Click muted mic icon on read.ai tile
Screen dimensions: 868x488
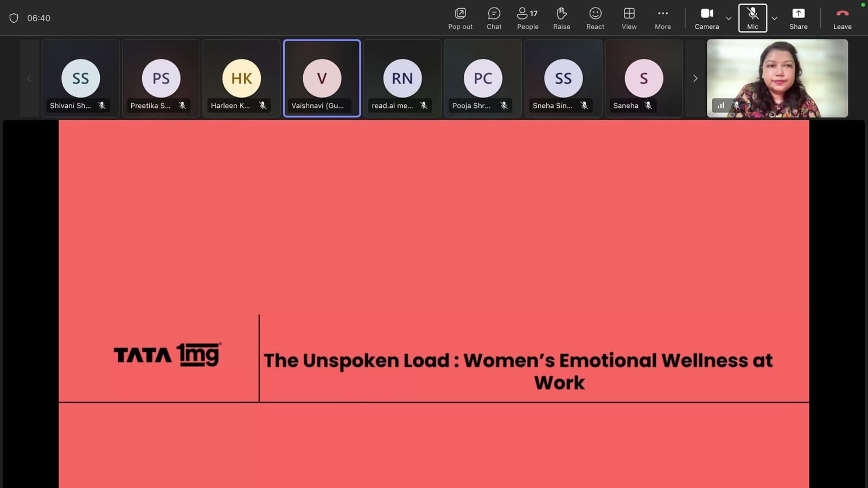tap(424, 105)
